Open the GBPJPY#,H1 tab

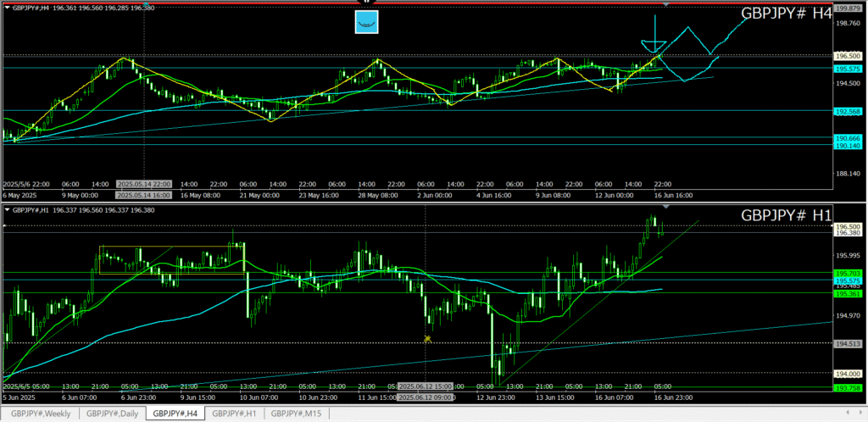click(x=234, y=413)
